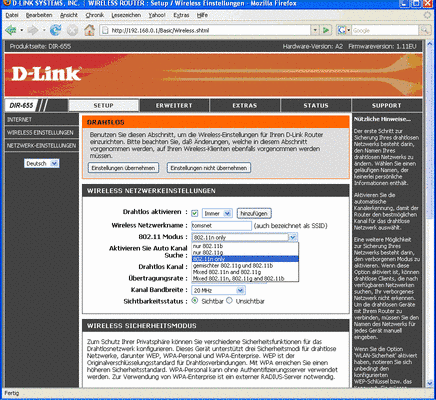Open the ERWEITERT tab
The image size is (436, 400).
[x=174, y=105]
